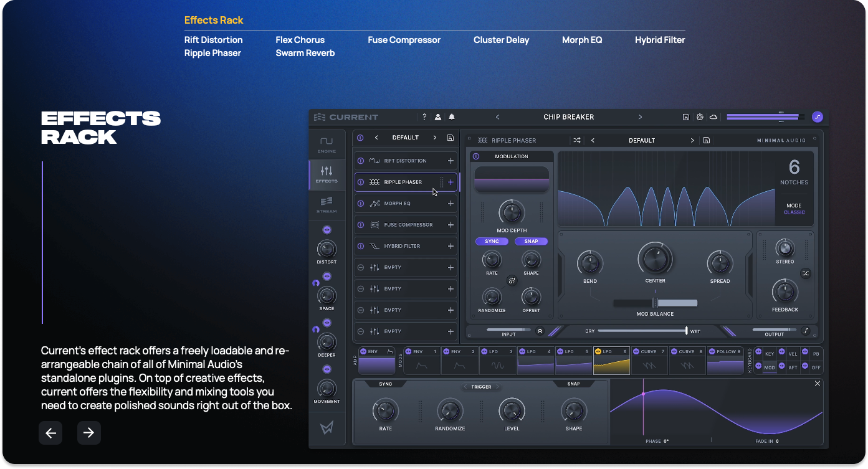Toggle the purple SNAP button in Modulation

[x=531, y=241]
